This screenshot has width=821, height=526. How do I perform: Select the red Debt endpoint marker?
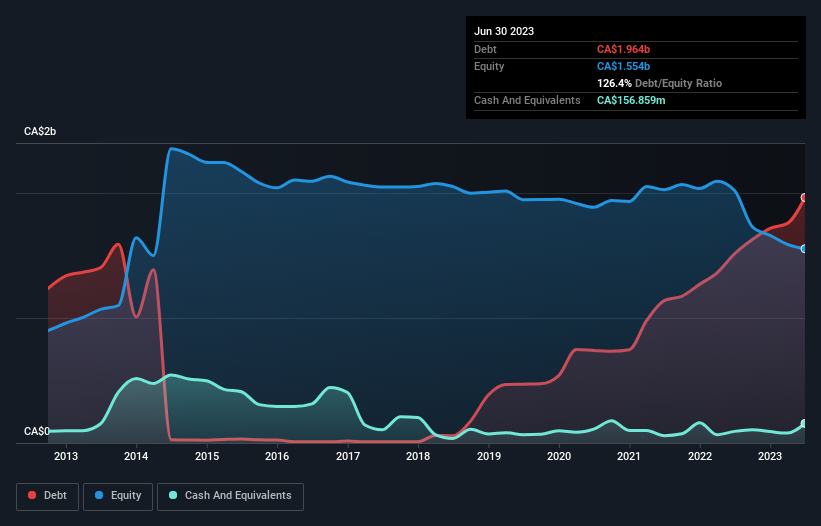point(805,197)
